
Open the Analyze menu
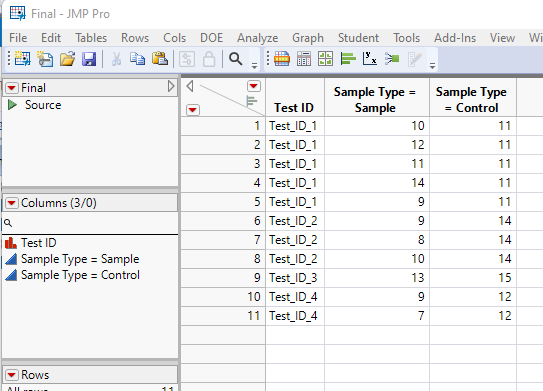(258, 38)
